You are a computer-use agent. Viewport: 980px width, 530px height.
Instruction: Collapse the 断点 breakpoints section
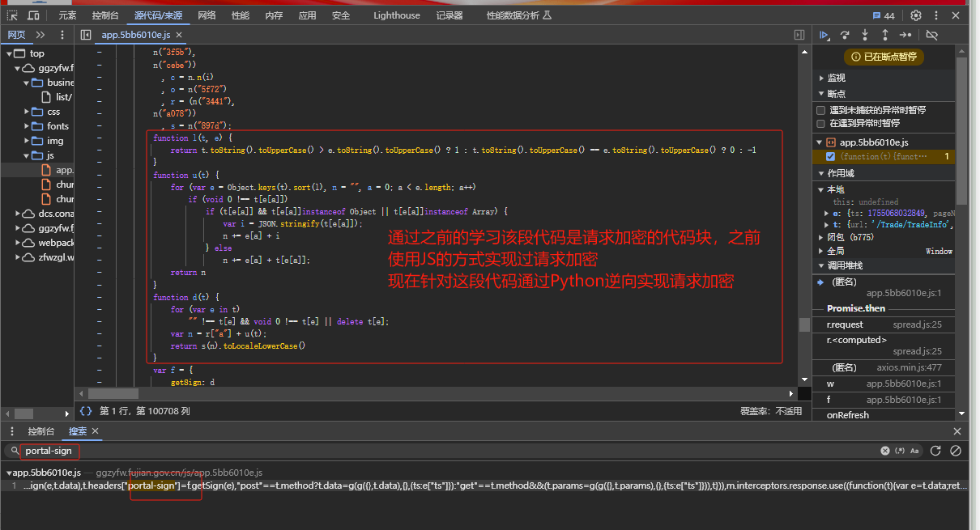pyautogui.click(x=821, y=94)
